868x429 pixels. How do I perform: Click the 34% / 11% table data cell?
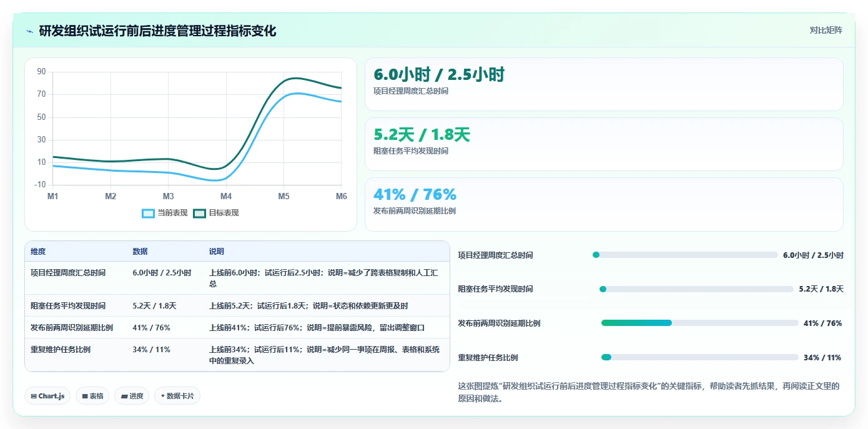151,350
